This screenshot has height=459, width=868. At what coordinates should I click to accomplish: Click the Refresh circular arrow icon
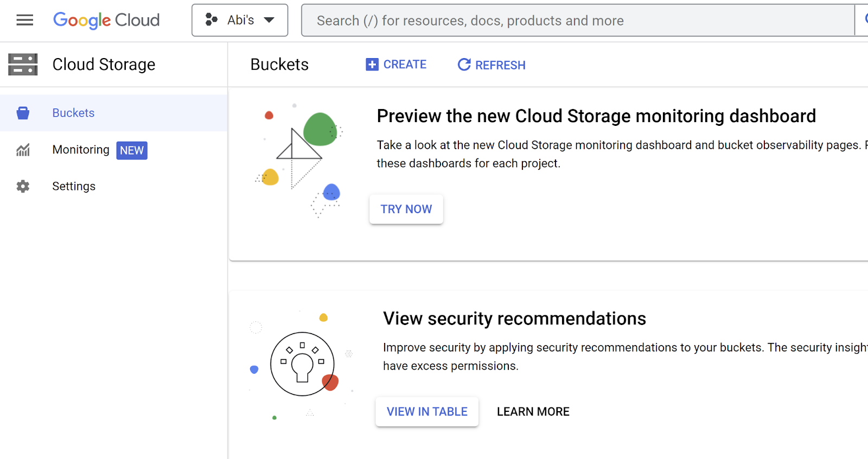464,65
